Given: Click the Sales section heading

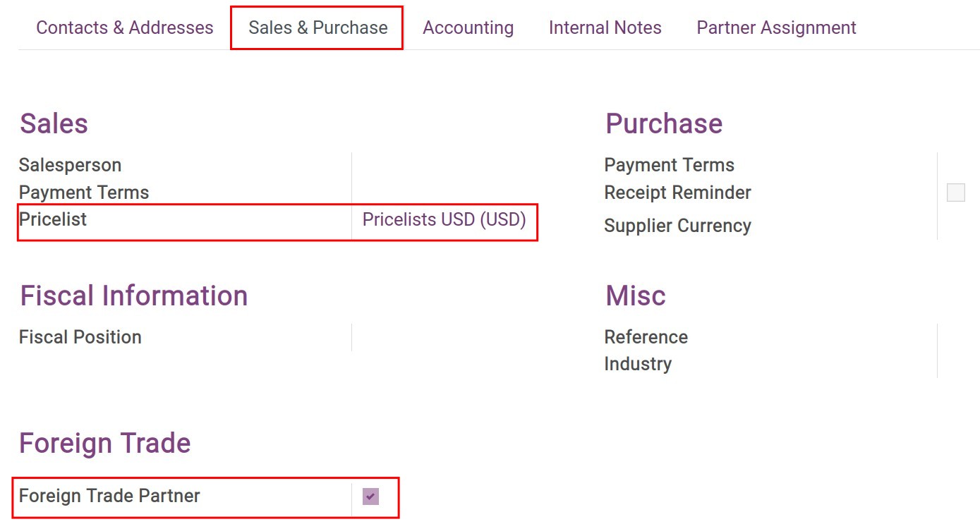Looking at the screenshot, I should click(x=54, y=123).
